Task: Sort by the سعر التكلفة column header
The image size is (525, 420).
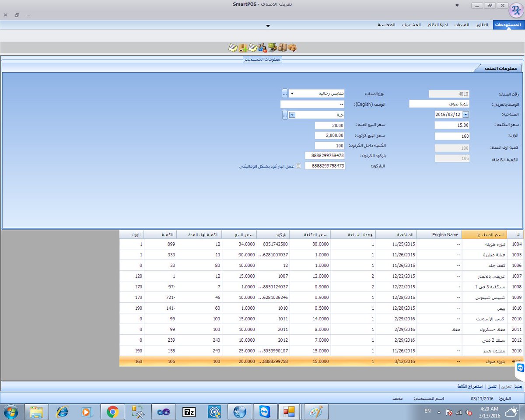Action: (310, 234)
